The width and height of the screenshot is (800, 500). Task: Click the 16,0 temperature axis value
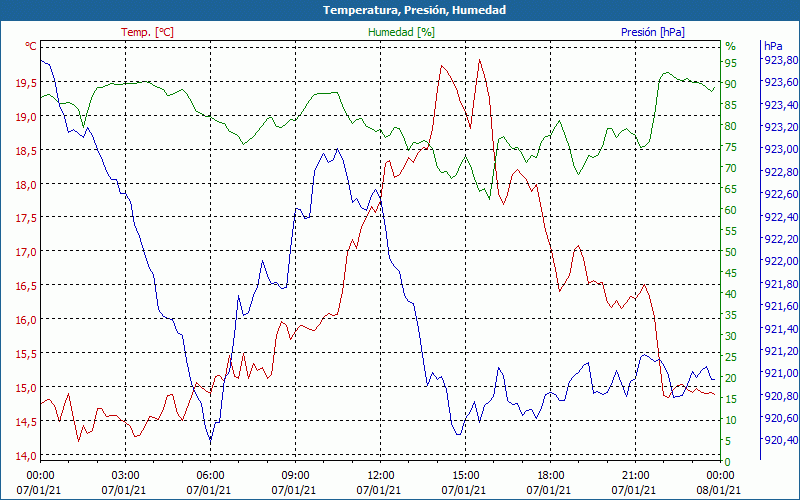tap(27, 320)
